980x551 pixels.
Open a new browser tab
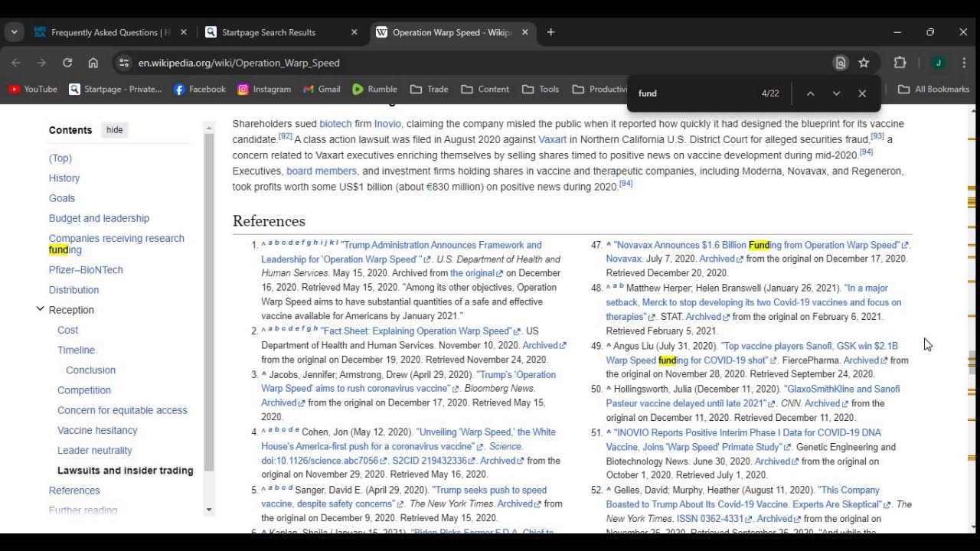coord(550,32)
